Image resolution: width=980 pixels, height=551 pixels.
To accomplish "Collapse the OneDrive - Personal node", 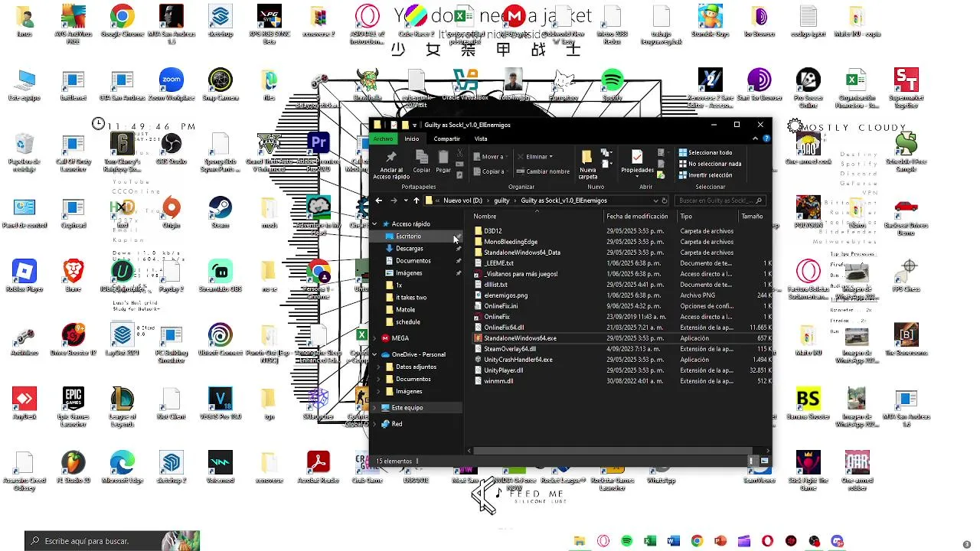I will tap(376, 355).
